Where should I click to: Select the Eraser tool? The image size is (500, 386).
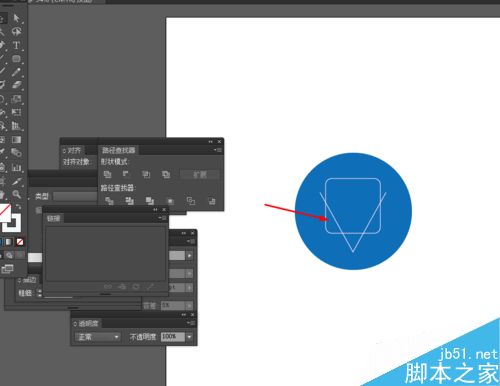point(16,85)
